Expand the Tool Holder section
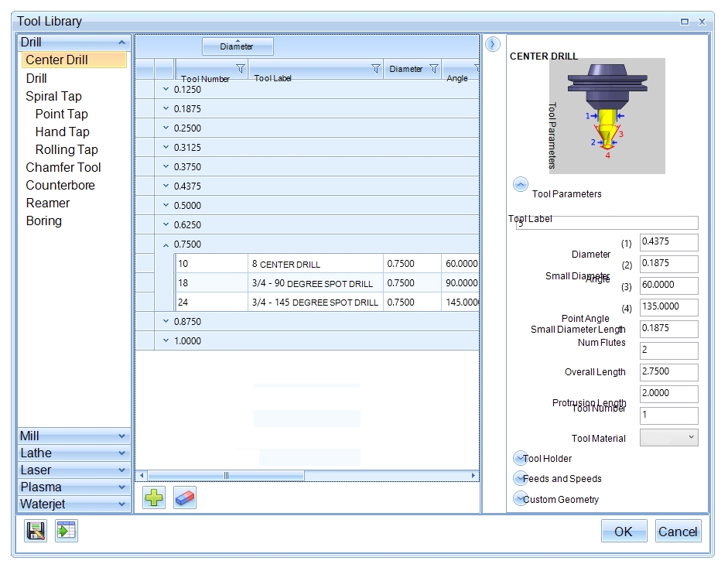 pos(521,458)
